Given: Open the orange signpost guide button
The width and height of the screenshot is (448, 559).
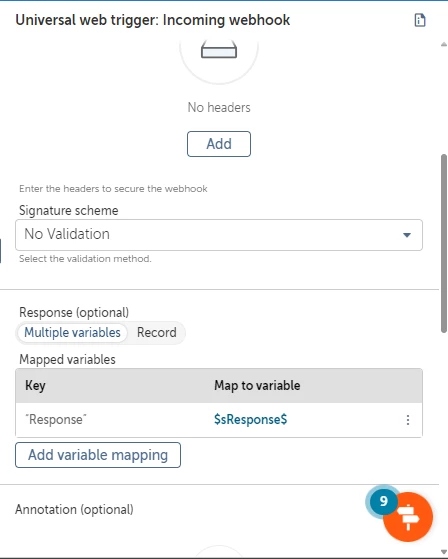Looking at the screenshot, I should pyautogui.click(x=408, y=517).
